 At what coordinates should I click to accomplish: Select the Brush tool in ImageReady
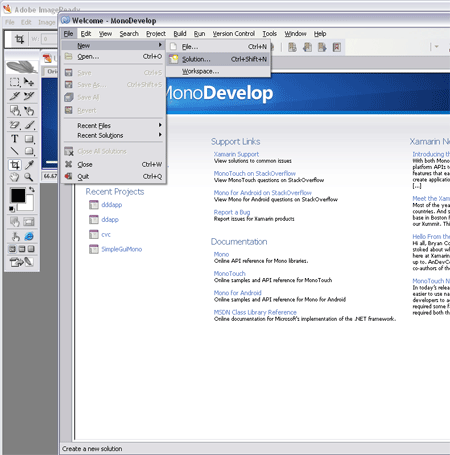(29, 125)
